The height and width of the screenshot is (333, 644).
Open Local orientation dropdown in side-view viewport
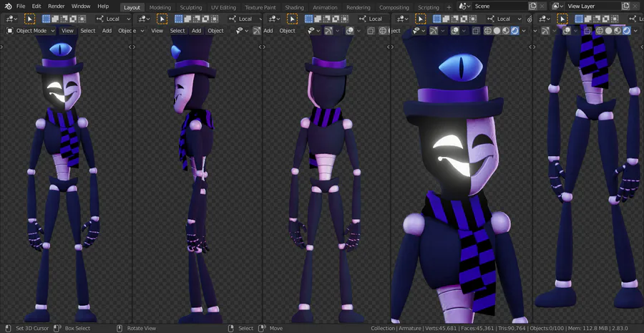(x=245, y=19)
